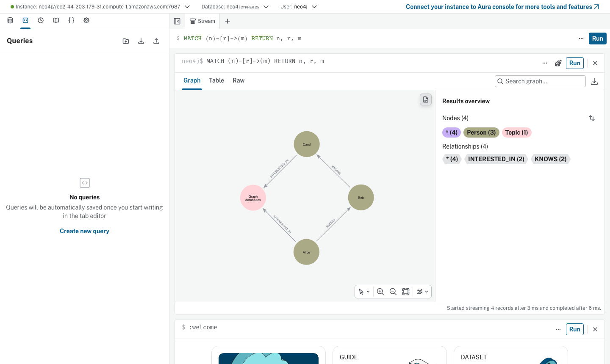Image resolution: width=610 pixels, height=364 pixels.
Task: Switch to the Table tab
Action: coord(216,80)
